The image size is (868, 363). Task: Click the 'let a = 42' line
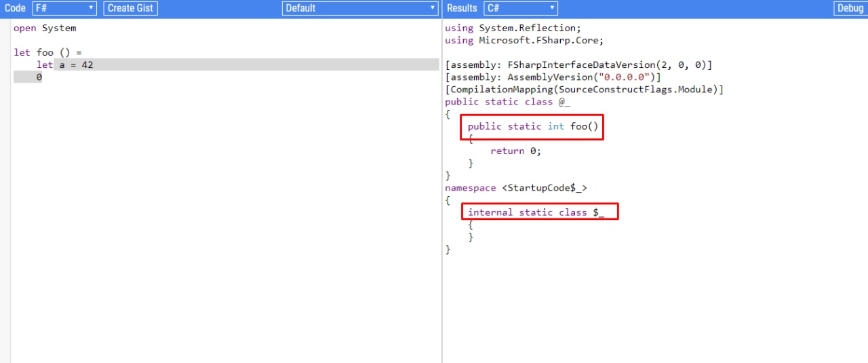coord(65,64)
